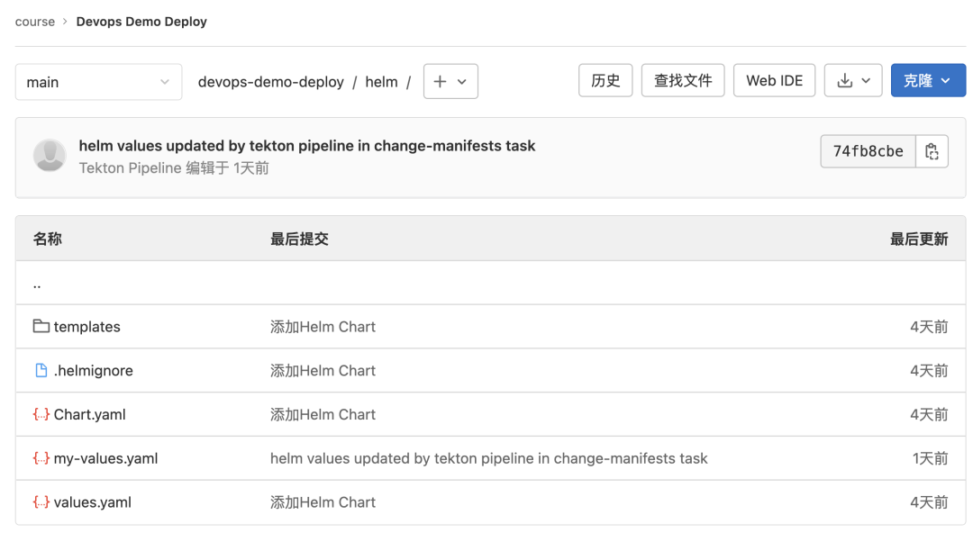Screen dimensions: 973x560
Task: Copy the commit SHA to clipboard
Action: point(932,151)
